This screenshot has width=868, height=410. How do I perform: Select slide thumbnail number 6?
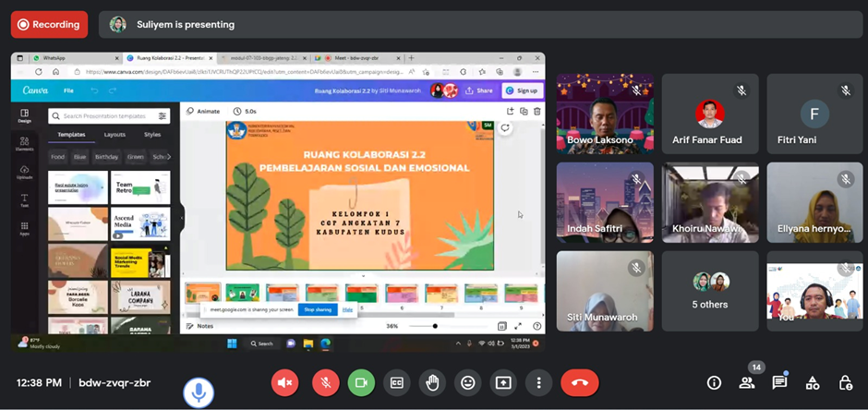coord(402,294)
